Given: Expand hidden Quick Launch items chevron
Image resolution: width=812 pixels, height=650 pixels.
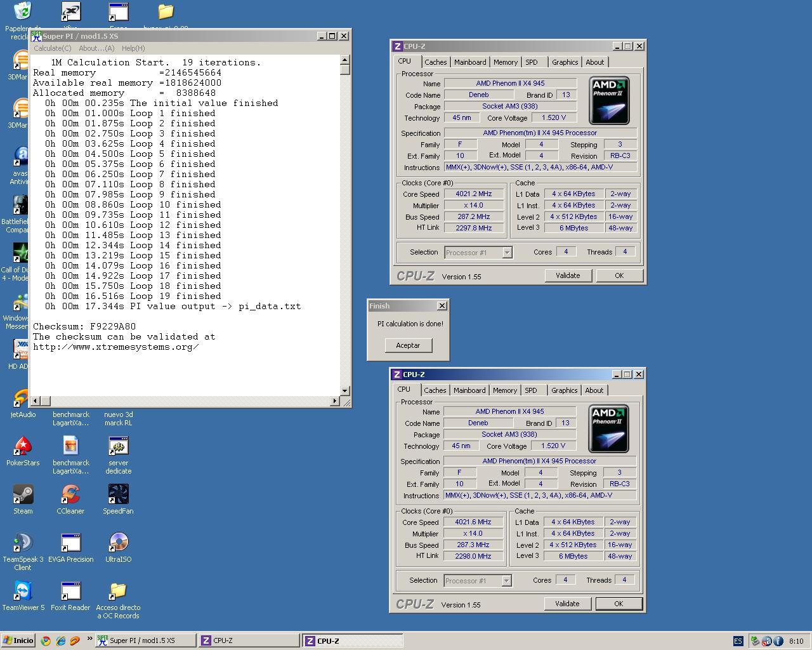Looking at the screenshot, I should [89, 639].
